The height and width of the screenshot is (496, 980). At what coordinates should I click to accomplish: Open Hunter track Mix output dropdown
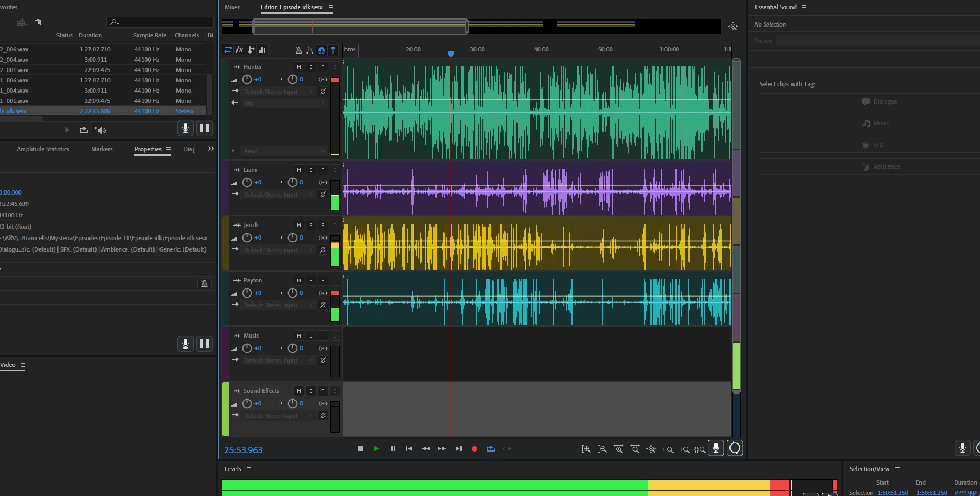(284, 104)
